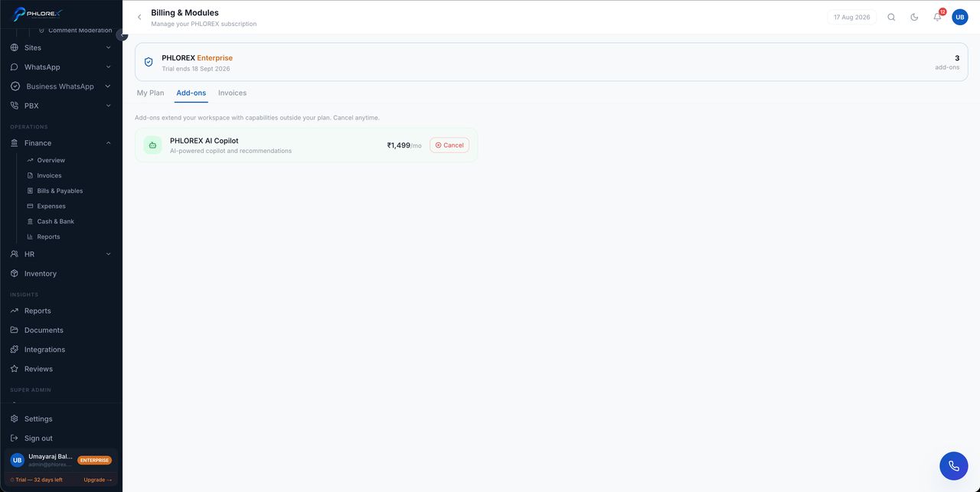Expand the WhatsApp section chevron

[108, 67]
